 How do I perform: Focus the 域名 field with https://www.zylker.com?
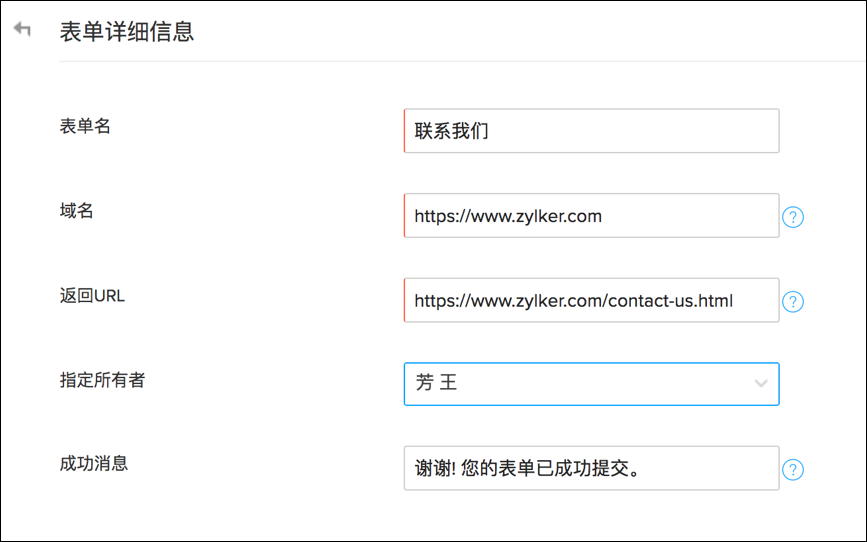[592, 216]
